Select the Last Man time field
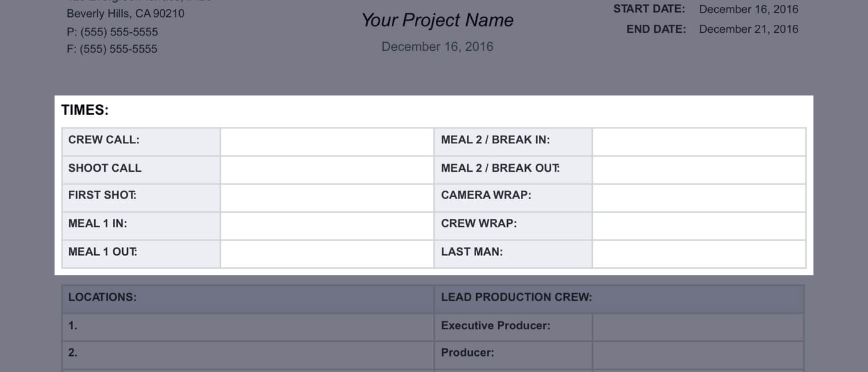 699,254
